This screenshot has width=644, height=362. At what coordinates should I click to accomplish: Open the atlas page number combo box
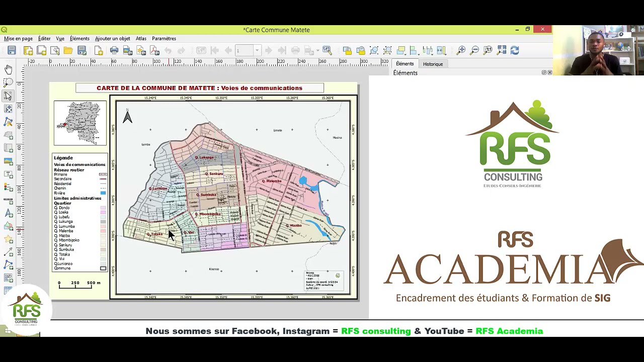click(x=248, y=50)
